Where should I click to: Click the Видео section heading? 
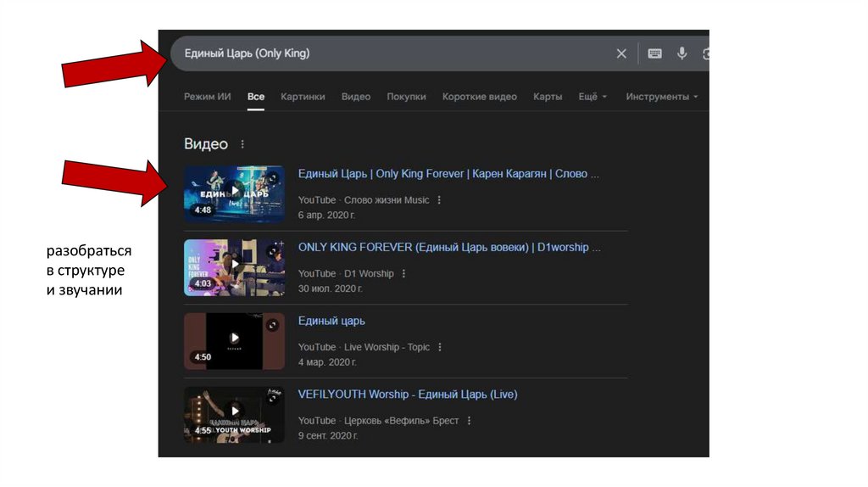point(206,144)
